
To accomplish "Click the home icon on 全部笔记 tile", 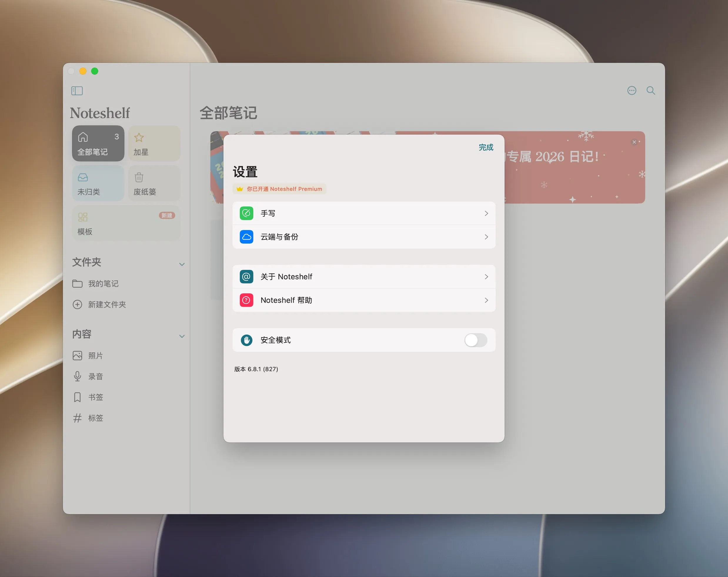I will click(83, 137).
